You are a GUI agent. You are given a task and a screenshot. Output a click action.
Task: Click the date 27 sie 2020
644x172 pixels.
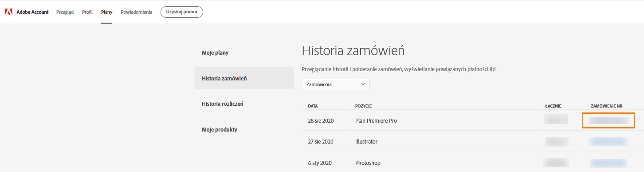(321, 142)
